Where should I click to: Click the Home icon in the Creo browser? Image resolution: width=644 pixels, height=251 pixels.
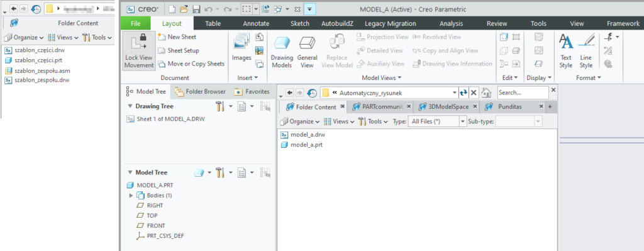tap(486, 92)
